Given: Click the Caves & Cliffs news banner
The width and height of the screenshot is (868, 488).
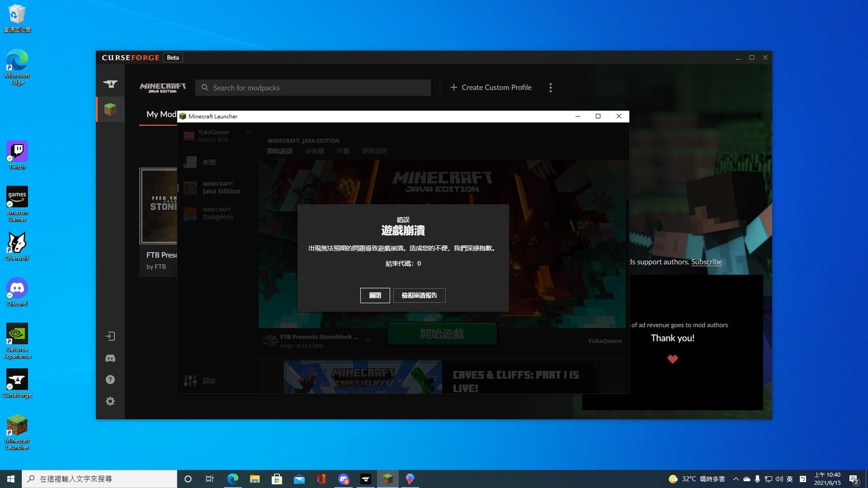Looking at the screenshot, I should (442, 377).
